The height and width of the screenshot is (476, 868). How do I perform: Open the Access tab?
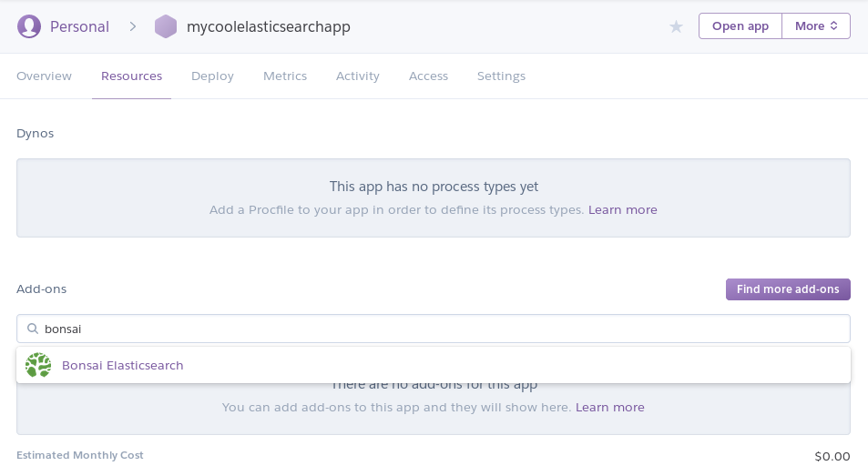[428, 76]
